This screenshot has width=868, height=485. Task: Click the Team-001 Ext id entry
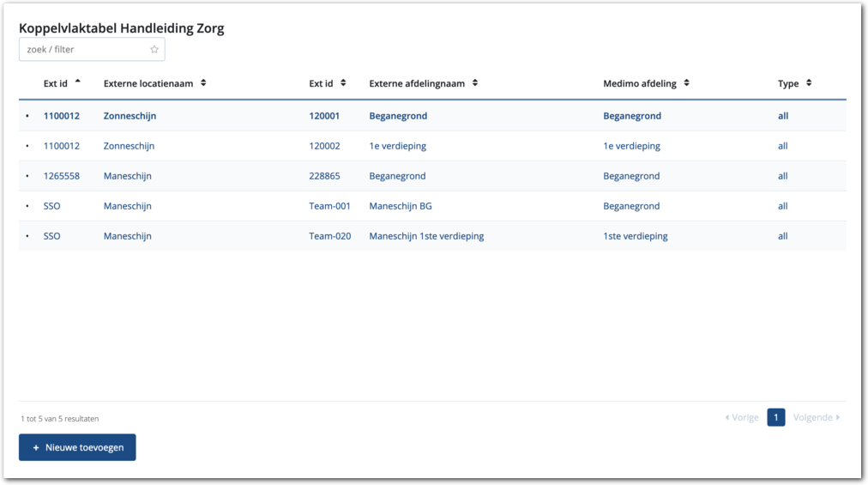329,206
